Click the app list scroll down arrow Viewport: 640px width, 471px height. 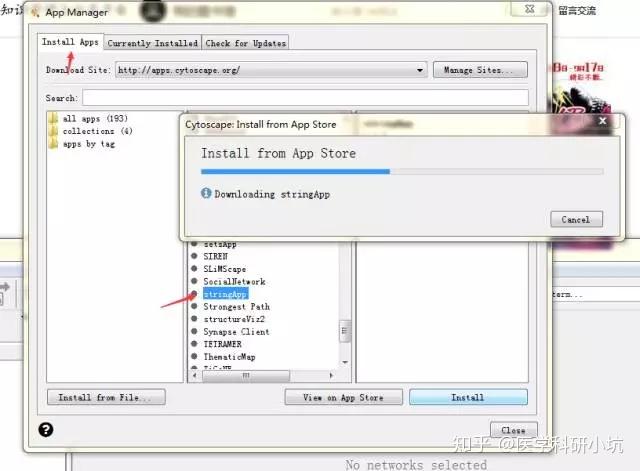pos(345,362)
